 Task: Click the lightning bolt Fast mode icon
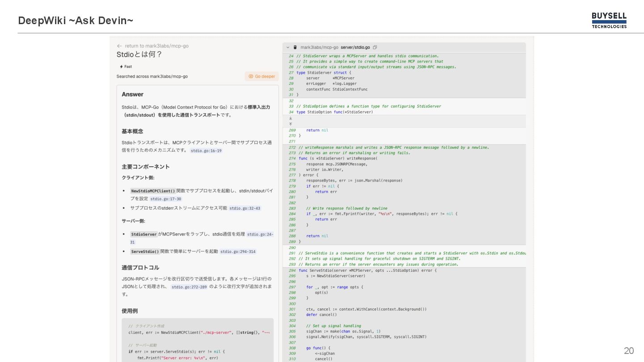coord(121,67)
